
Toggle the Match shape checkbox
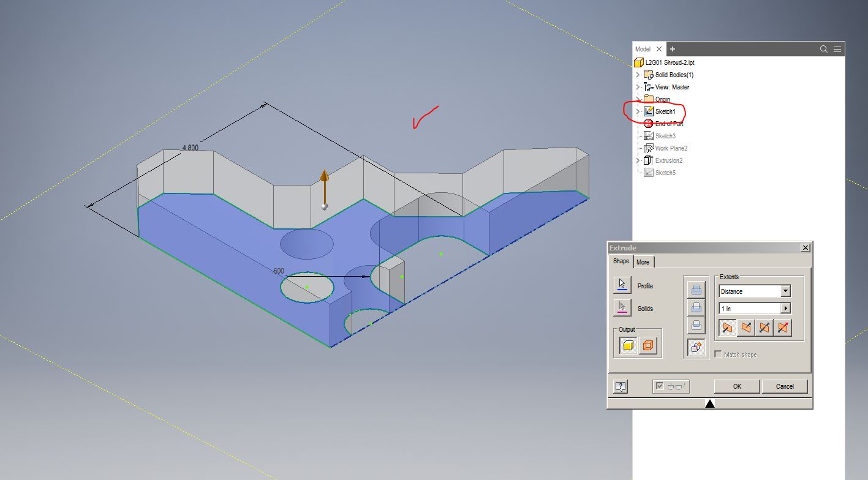pos(717,354)
